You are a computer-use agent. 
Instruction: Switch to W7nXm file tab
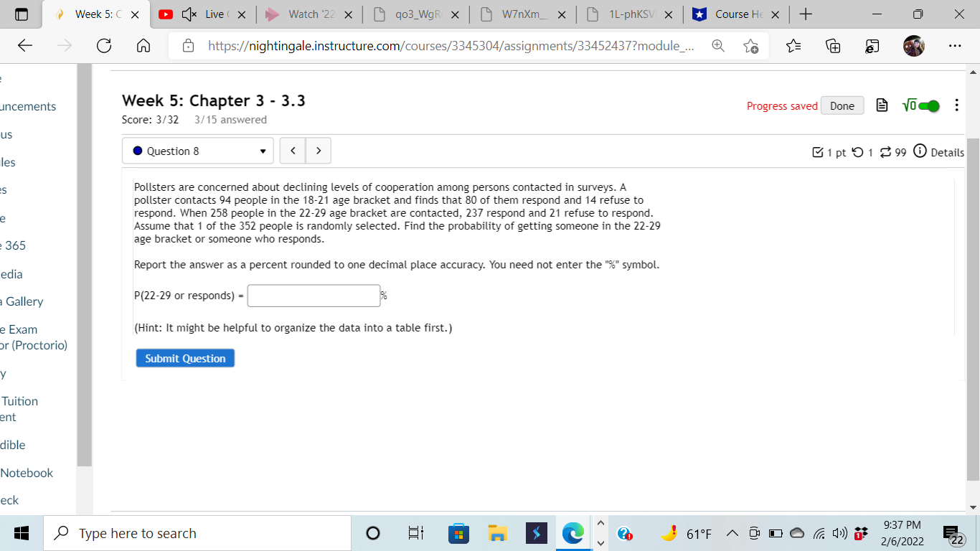click(522, 14)
